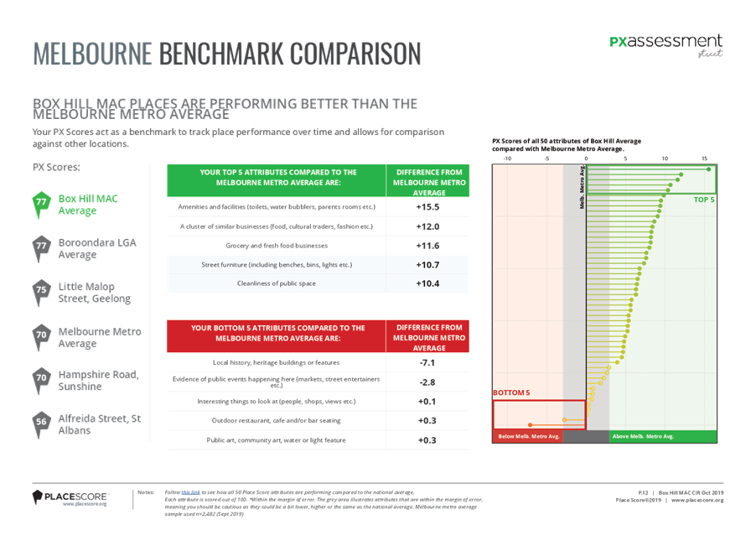Select the 'Melbourne Metro Average' score label
The height and width of the screenshot is (535, 756).
(x=100, y=337)
